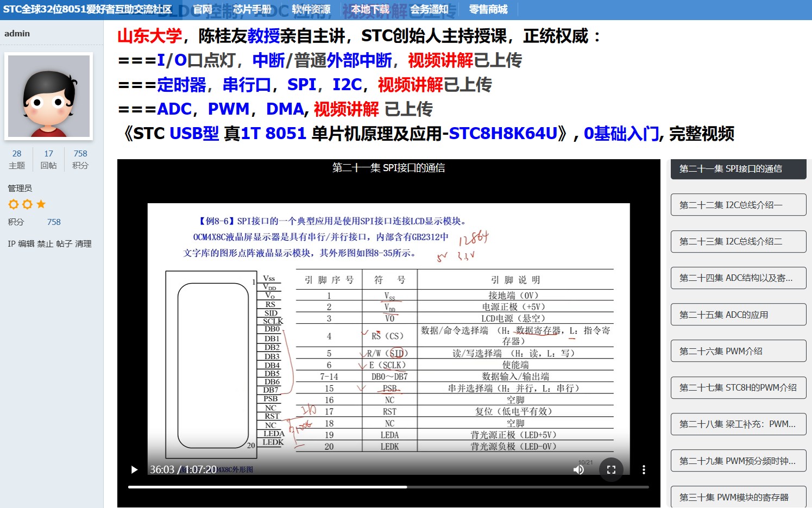
Task: Enter fullscreen mode on the video
Action: point(611,469)
